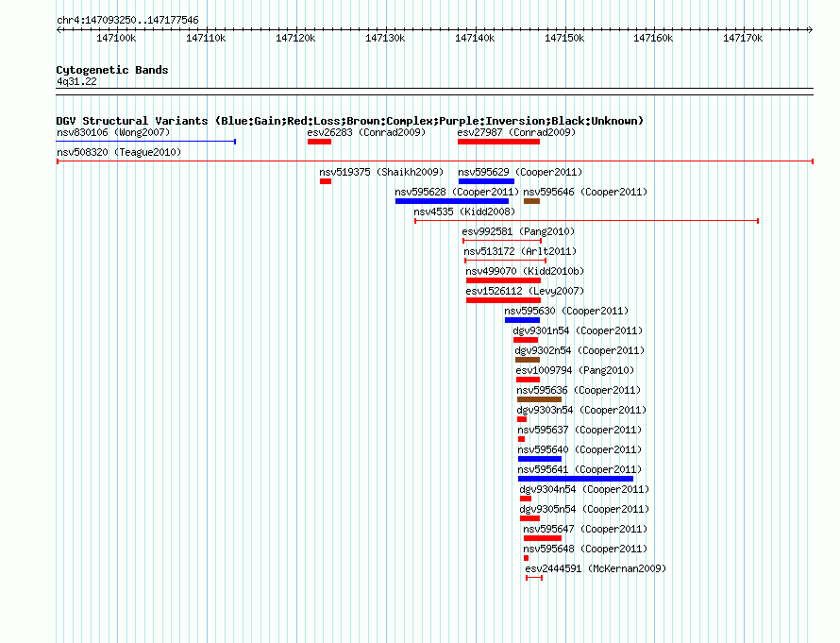840x643 pixels.
Task: Click the 147150k ruler tick label
Action: [x=564, y=38]
